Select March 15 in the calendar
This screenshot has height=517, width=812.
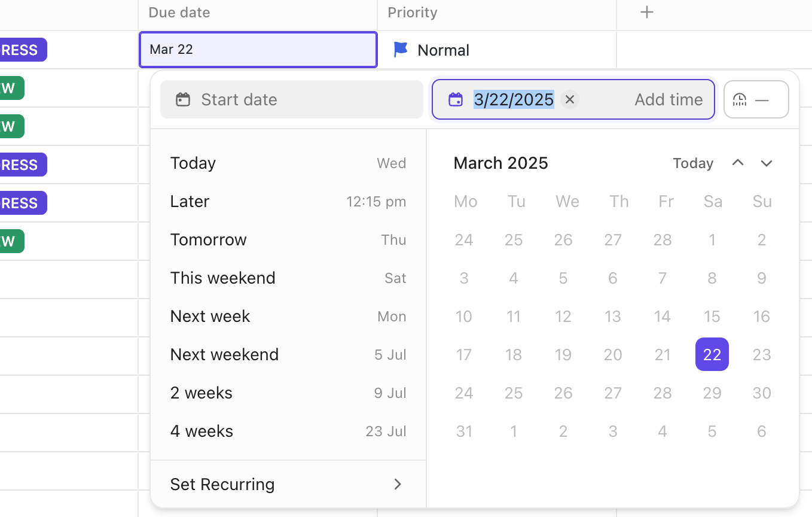712,317
